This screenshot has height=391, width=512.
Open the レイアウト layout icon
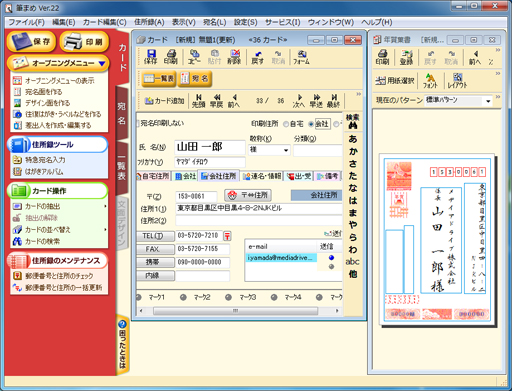(457, 81)
